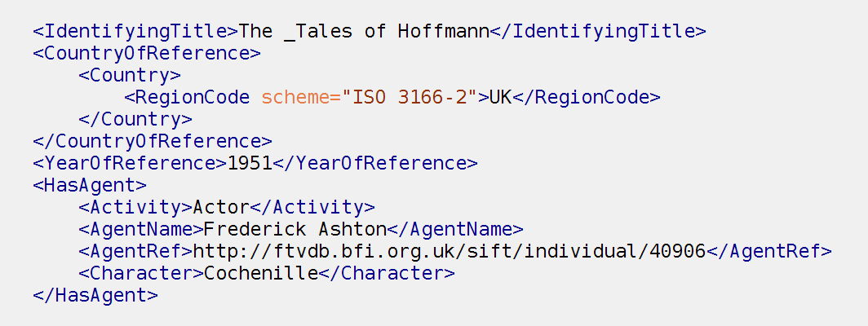Click the Frederick Ashton agent name
This screenshot has width=868, height=326.
click(295, 229)
